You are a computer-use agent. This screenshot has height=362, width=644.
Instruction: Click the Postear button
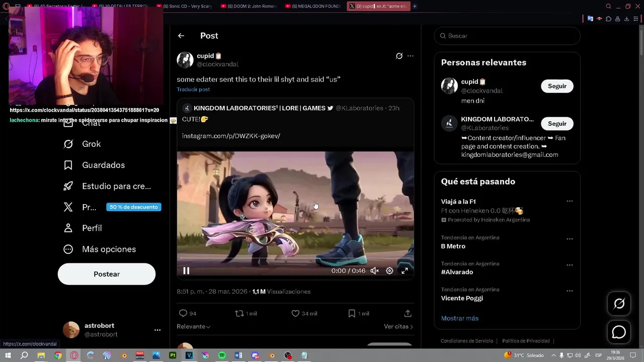pos(107,274)
